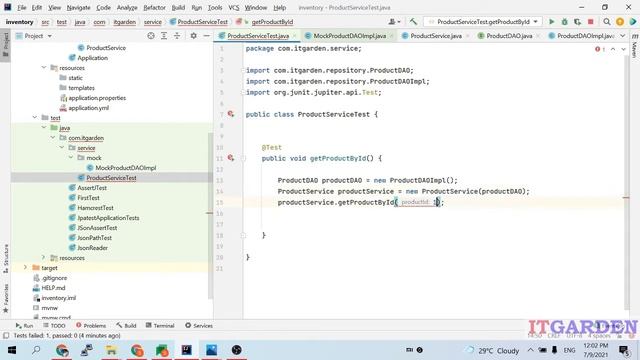Collapse all nodes in Project panel
This screenshot has height=360, width=640.
[x=177, y=36]
